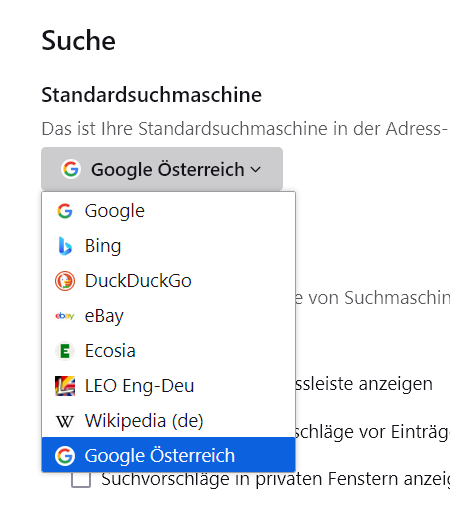This screenshot has height=505, width=450.
Task: Choose Wikipedia (de) option
Action: pos(168,421)
